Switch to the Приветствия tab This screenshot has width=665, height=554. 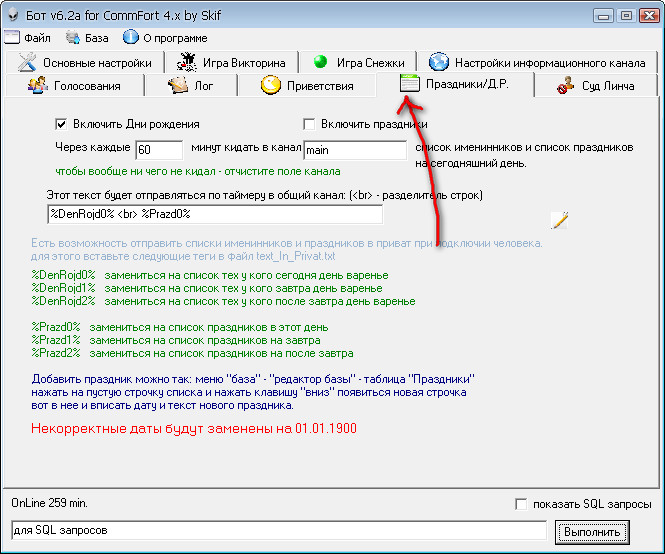pos(308,86)
